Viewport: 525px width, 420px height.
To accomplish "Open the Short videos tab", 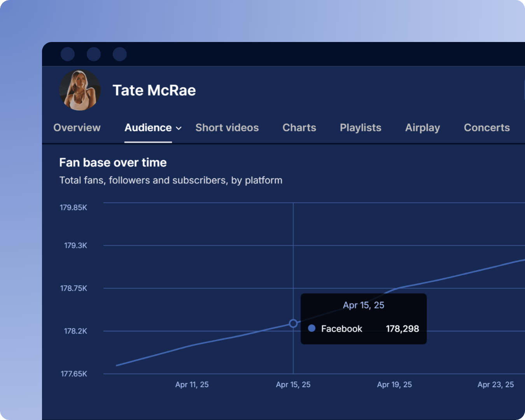I will [x=227, y=128].
